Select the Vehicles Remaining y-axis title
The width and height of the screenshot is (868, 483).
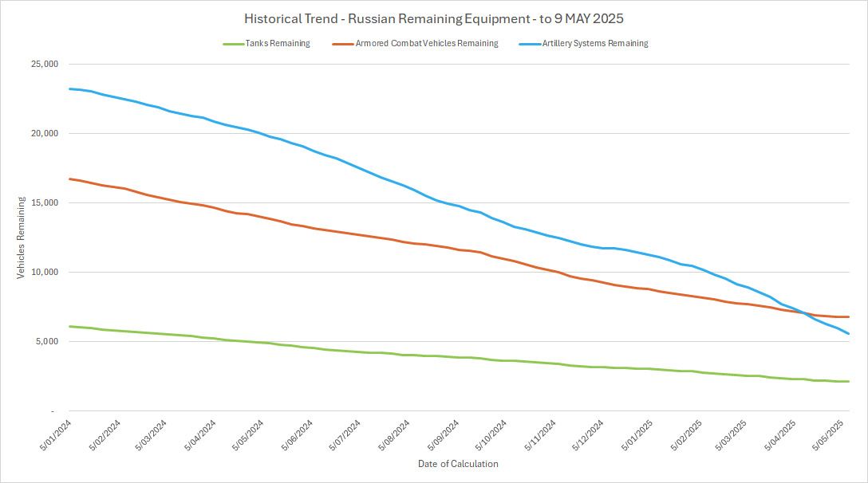tap(22, 238)
